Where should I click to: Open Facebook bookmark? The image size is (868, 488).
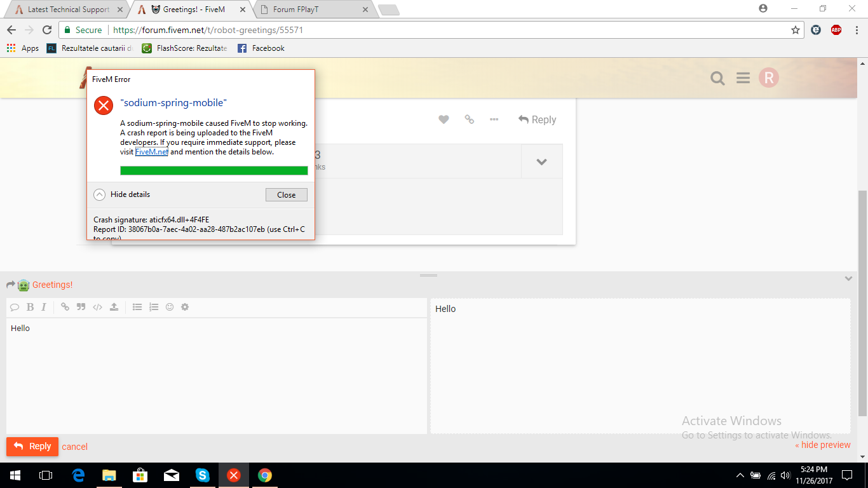261,48
